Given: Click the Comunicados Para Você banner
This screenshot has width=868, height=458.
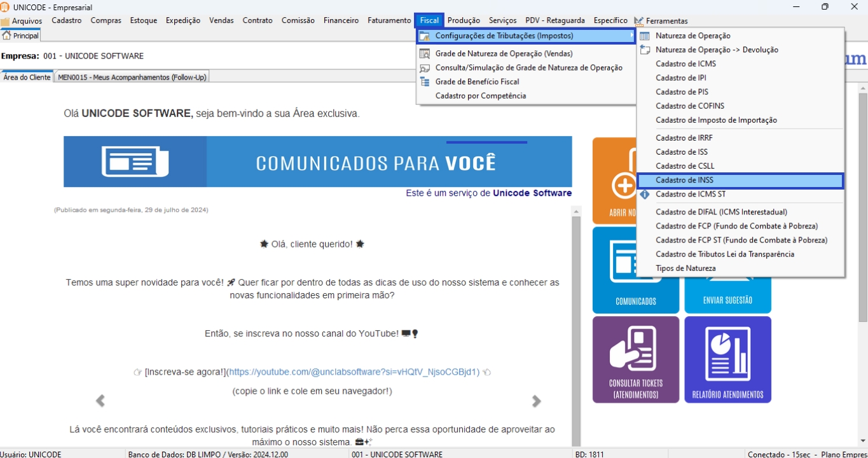Looking at the screenshot, I should pos(317,162).
